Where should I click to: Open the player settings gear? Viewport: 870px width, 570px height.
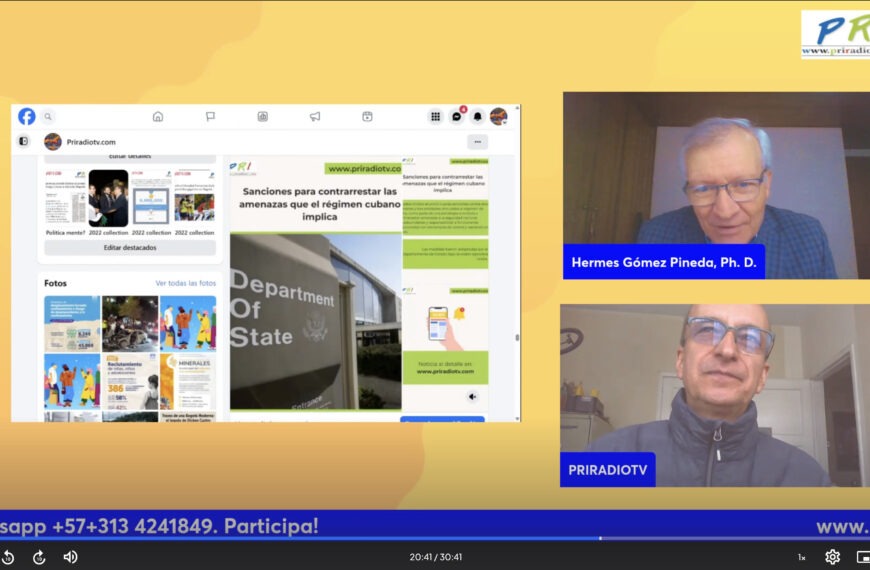(x=832, y=557)
